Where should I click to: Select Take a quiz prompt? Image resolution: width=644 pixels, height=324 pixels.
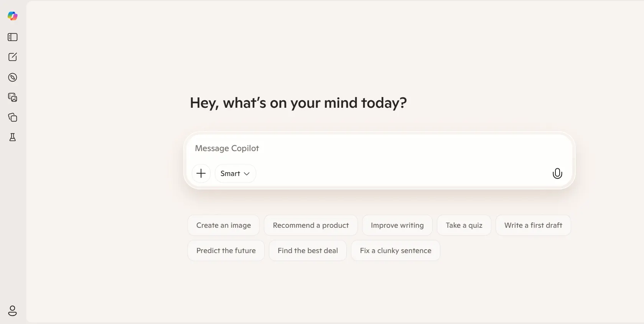point(464,225)
